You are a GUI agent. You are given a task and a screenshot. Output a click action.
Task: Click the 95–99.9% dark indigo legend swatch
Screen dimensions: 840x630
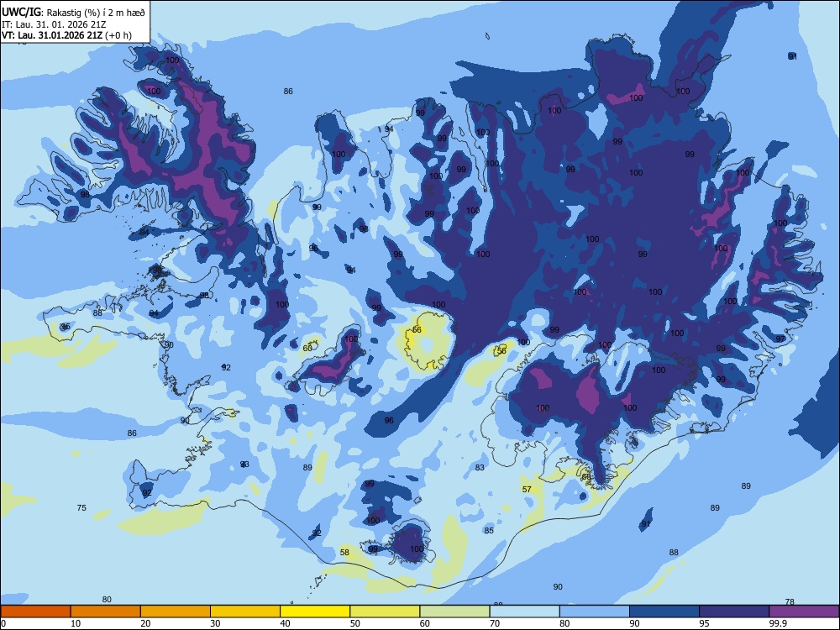tap(734, 612)
